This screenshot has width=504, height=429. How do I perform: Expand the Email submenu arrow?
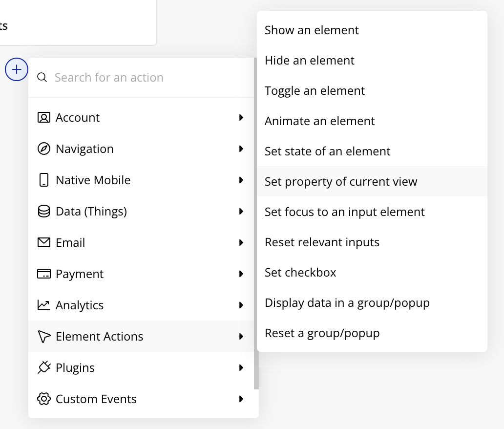[241, 242]
